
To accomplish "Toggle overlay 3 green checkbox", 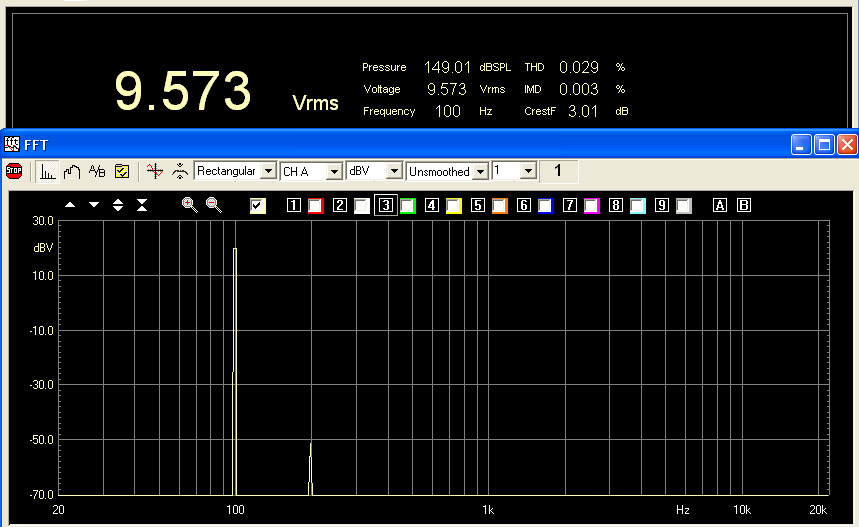I will [407, 206].
